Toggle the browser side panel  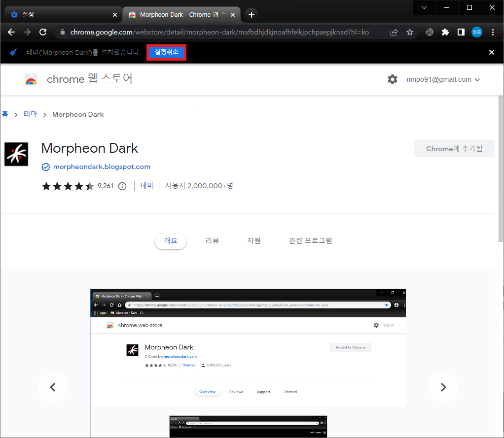[461, 32]
